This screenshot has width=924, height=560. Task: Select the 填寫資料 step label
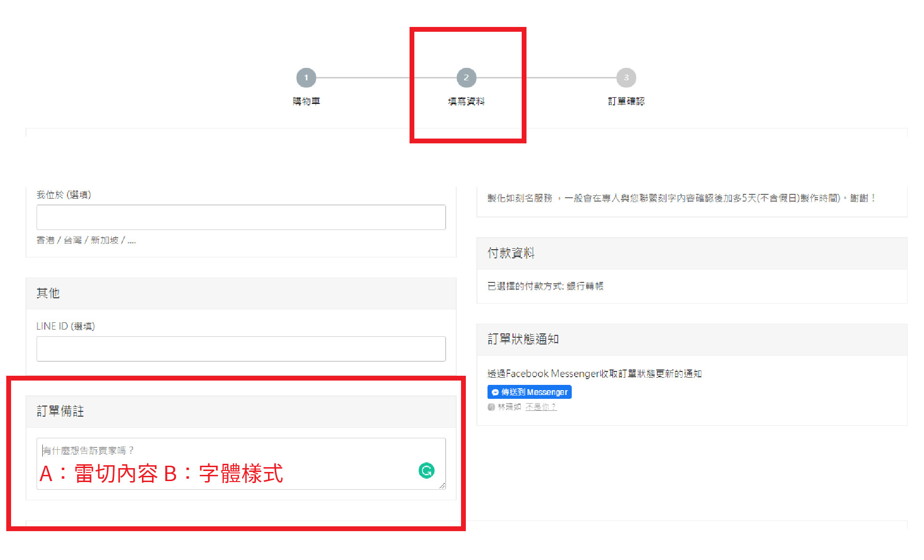coord(466,101)
